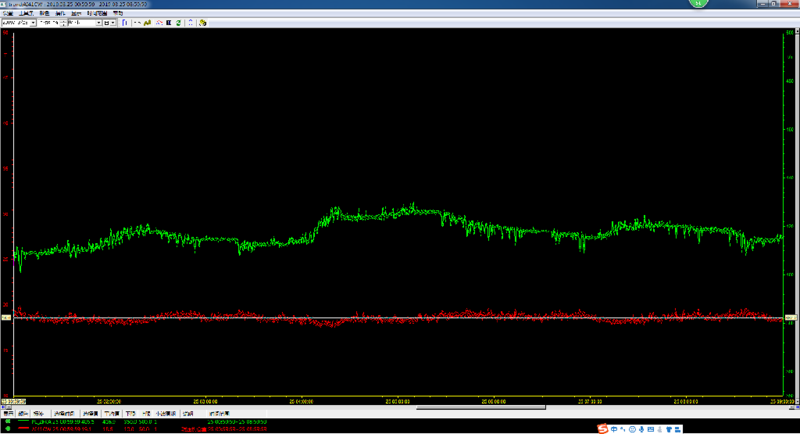Click the small calendar-style toolbar button
The width and height of the screenshot is (800, 434).
(106, 22)
